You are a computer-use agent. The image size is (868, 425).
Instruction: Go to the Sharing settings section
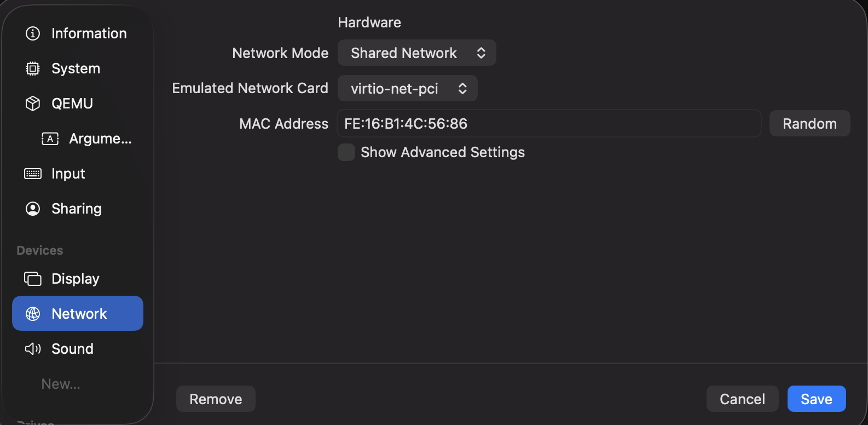(78, 209)
